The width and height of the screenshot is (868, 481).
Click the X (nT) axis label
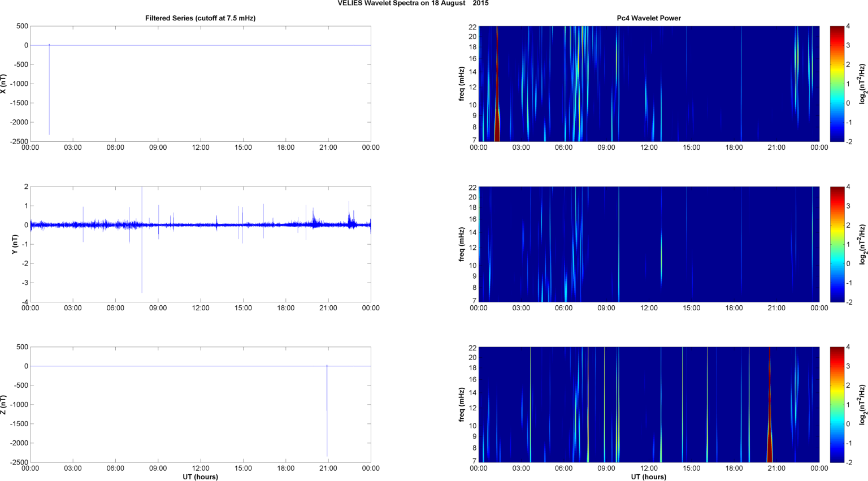(4, 84)
